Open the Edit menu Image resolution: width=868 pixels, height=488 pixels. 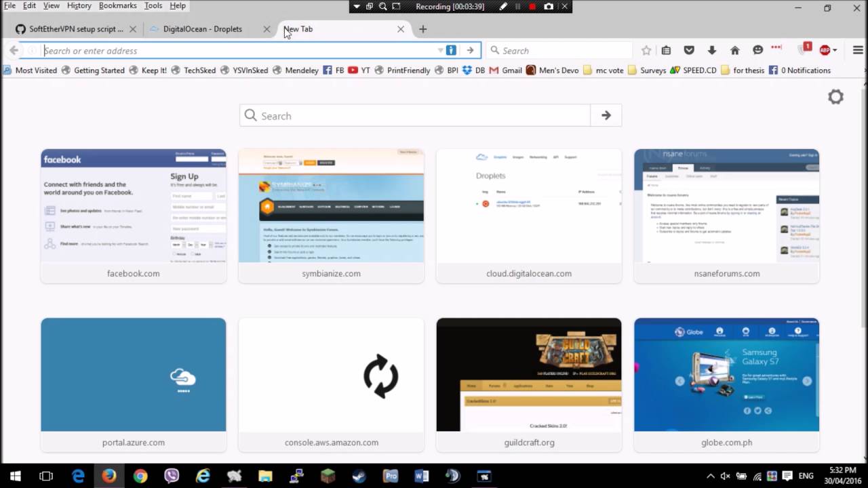30,5
